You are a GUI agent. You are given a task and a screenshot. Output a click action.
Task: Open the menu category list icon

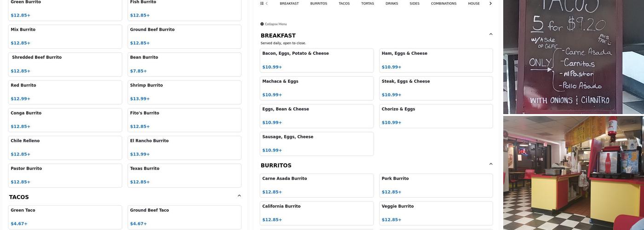262,3
